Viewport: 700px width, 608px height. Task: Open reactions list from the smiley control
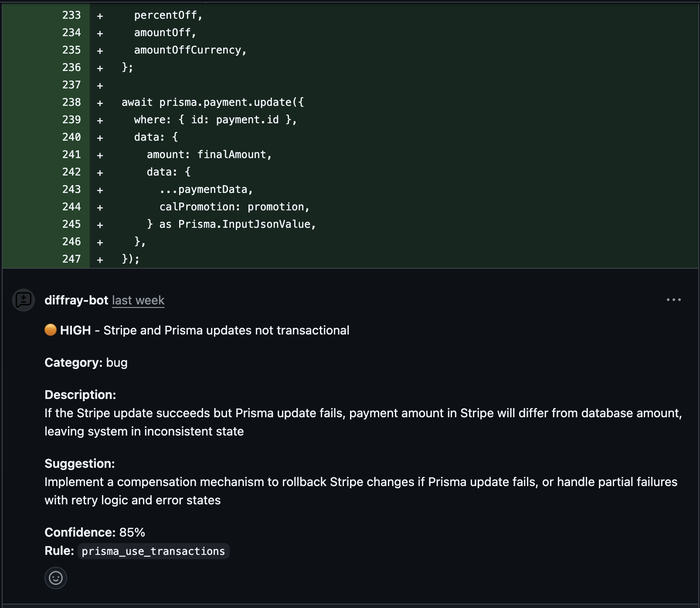click(x=55, y=579)
